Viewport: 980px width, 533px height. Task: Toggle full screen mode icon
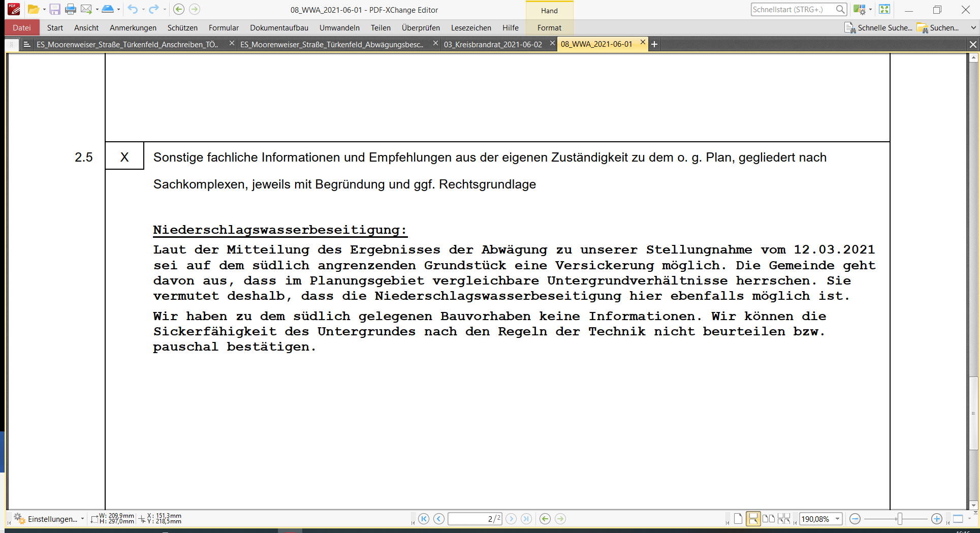884,9
